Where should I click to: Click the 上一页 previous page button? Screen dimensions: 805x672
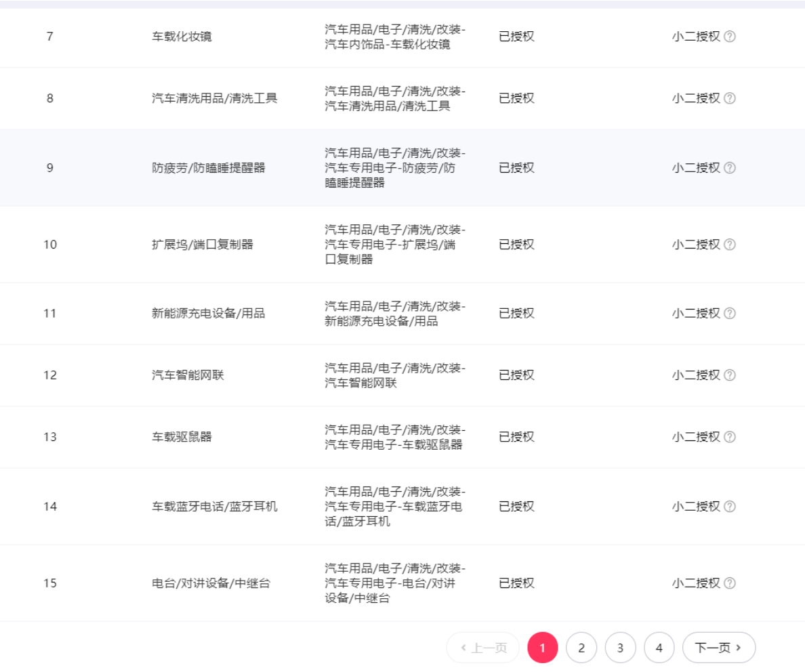click(x=482, y=648)
